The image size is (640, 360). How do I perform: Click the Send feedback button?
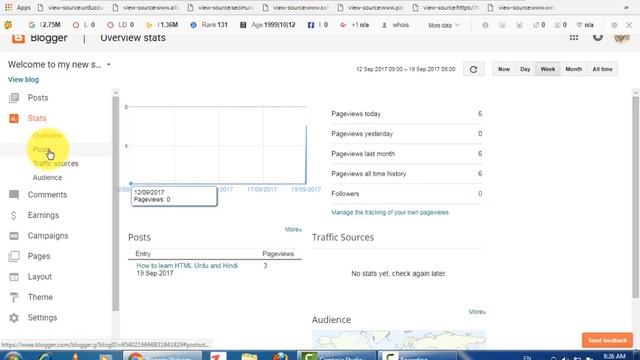coord(607,340)
